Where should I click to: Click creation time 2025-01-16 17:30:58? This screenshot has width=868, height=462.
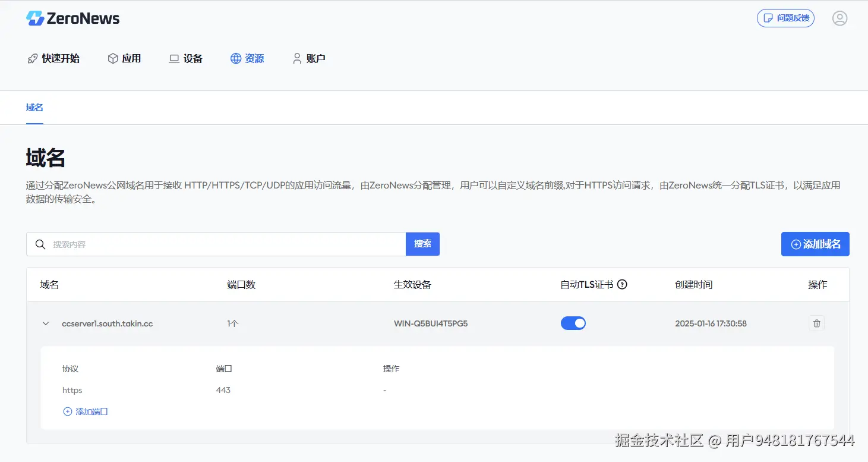pyautogui.click(x=711, y=323)
